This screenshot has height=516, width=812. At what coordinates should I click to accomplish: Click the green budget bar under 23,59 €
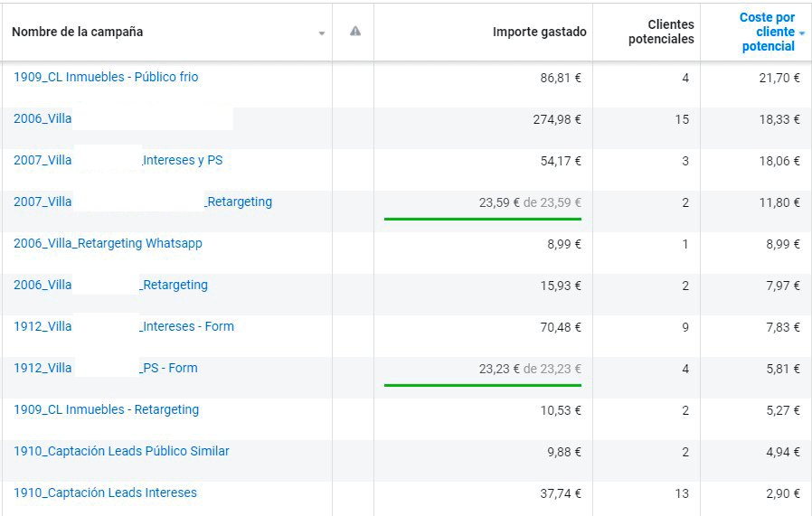pos(482,219)
